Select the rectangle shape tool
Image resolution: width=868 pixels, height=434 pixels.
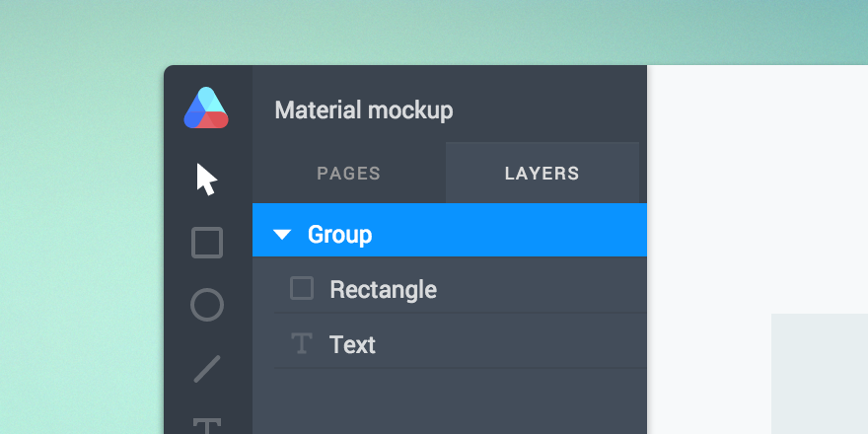pos(207,243)
